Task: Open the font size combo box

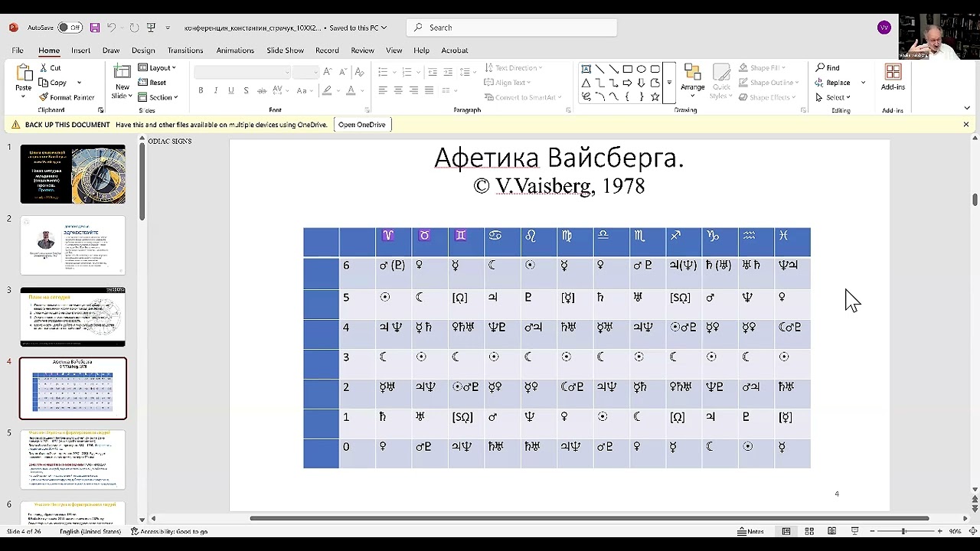Action: tap(305, 72)
